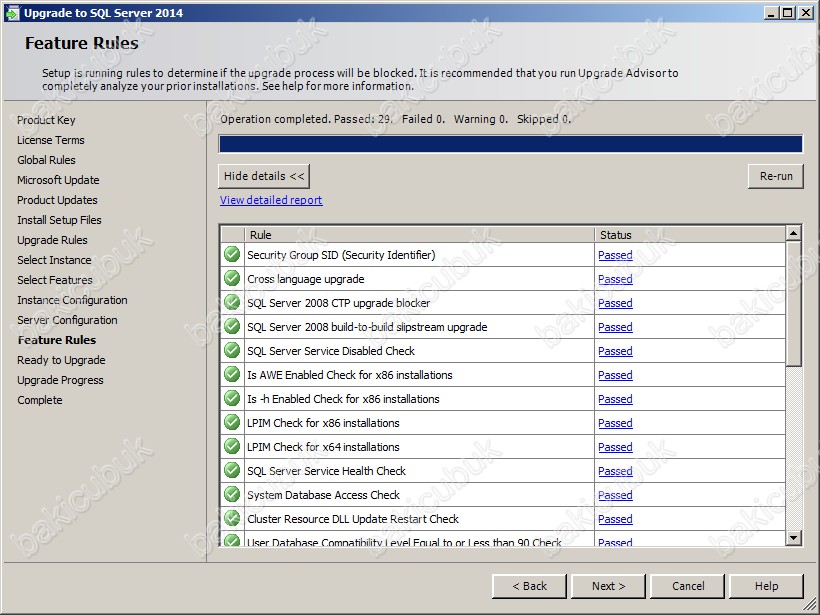Click the 'System Database Access Check' rule name
The height and width of the screenshot is (615, 820).
coord(323,495)
